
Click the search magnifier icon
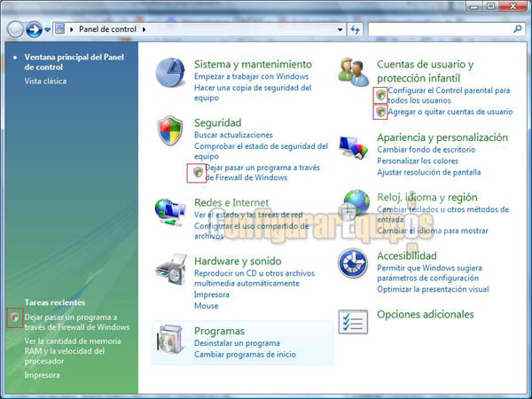518,29
